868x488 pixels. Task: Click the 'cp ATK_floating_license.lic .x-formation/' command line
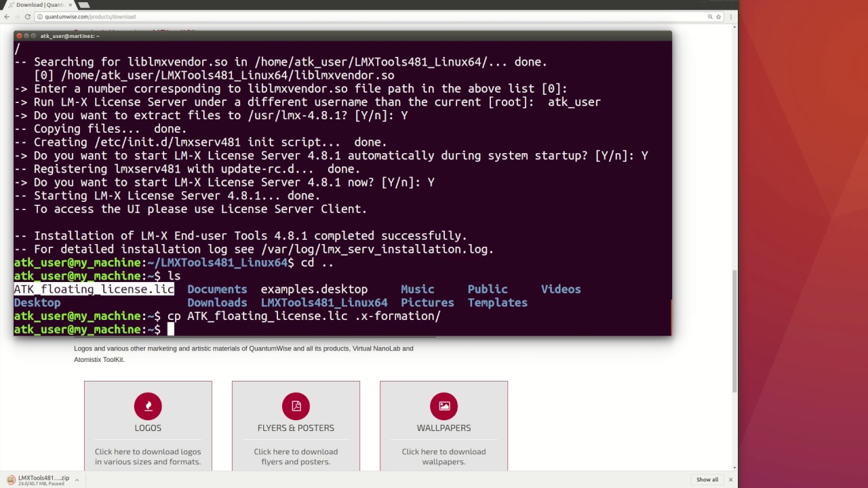click(x=304, y=316)
